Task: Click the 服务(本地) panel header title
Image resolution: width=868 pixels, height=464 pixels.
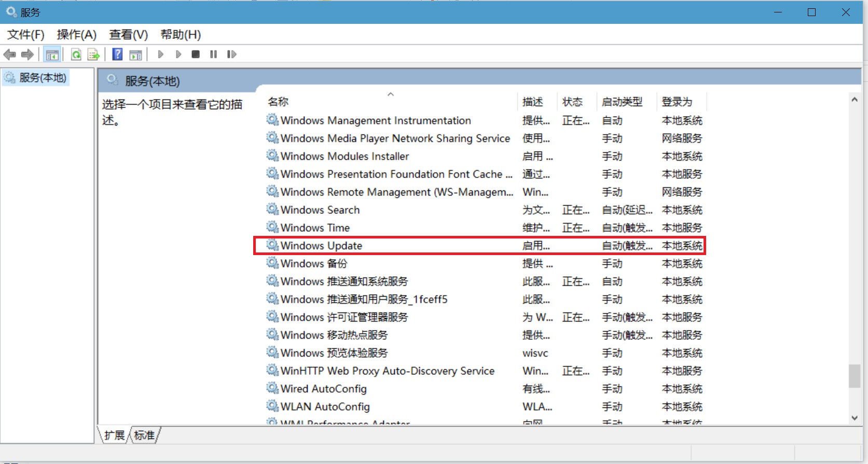Action: [152, 81]
